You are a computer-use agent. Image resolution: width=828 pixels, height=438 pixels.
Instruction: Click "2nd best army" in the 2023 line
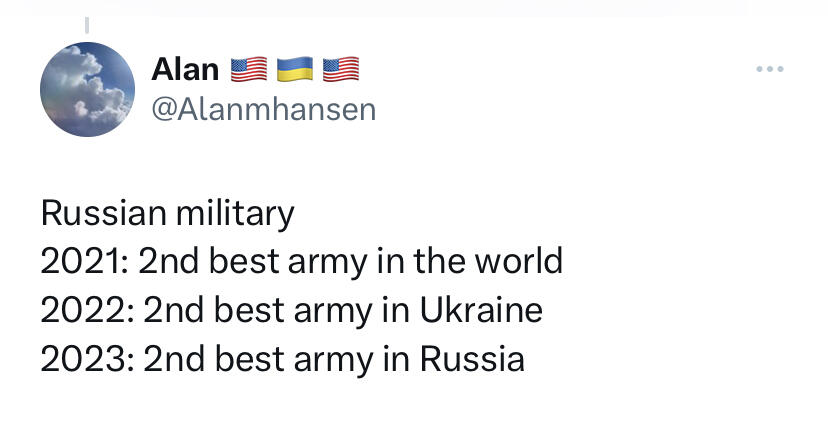coord(255,357)
